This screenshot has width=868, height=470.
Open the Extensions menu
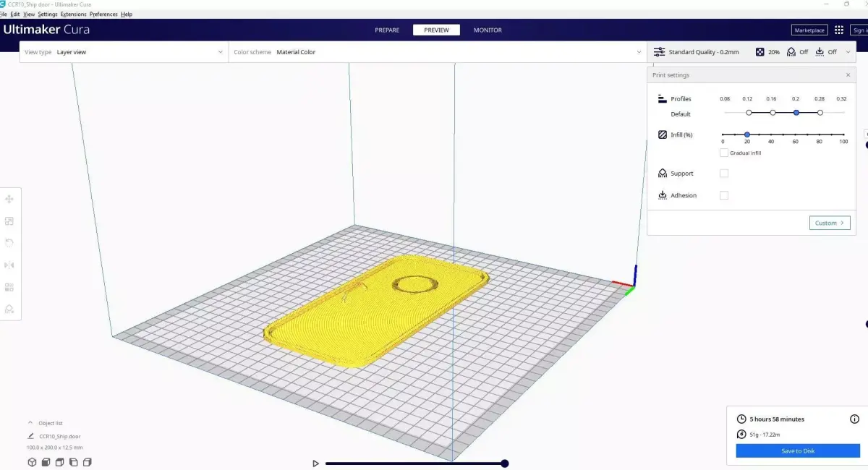73,14
